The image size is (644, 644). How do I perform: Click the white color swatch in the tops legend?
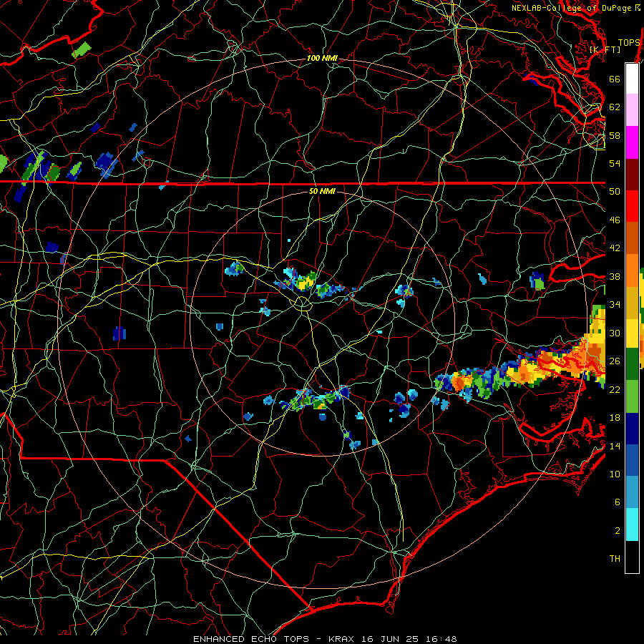tap(632, 79)
